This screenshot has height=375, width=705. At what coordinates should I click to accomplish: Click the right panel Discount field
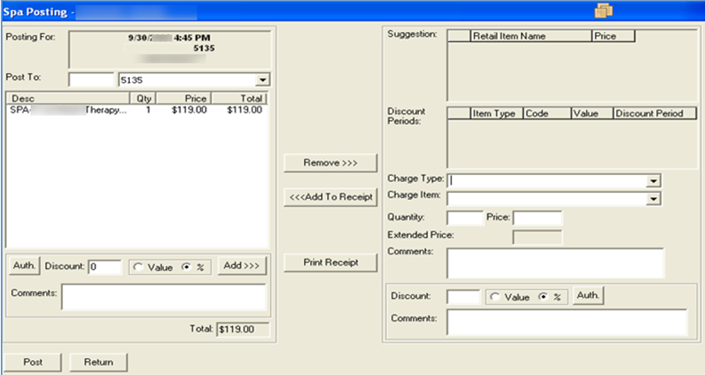(x=464, y=297)
